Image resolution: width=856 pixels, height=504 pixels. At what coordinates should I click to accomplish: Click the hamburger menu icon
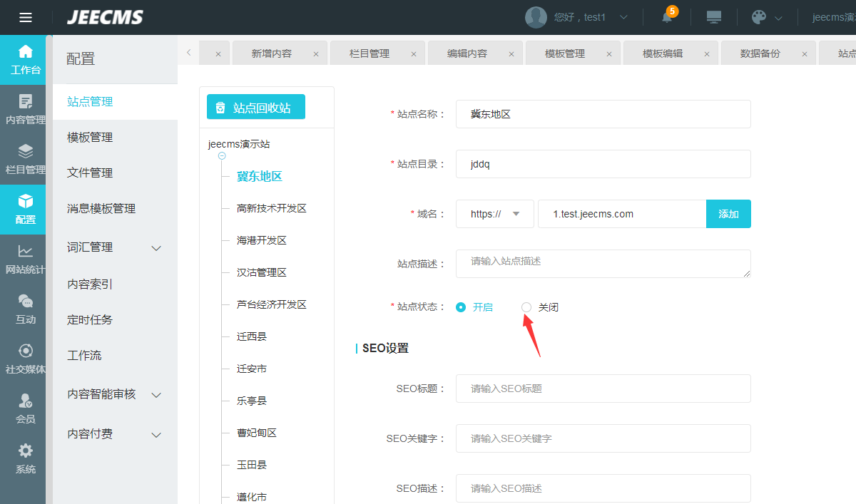pyautogui.click(x=26, y=17)
